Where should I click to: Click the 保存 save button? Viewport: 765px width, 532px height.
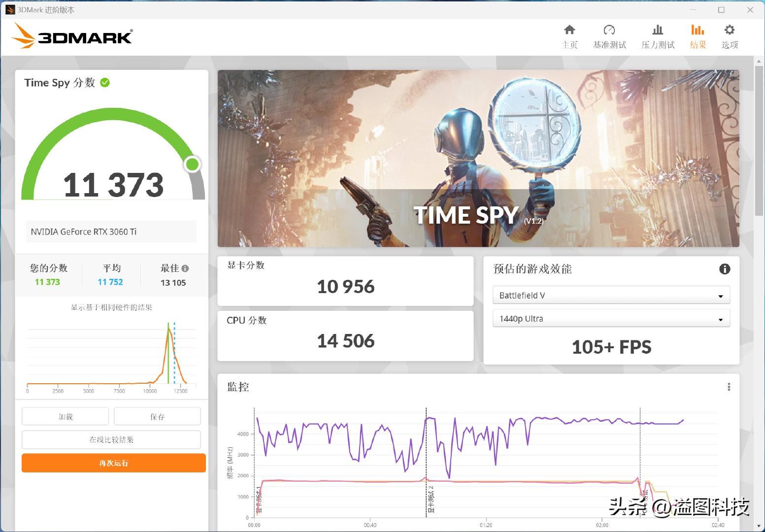(x=157, y=416)
